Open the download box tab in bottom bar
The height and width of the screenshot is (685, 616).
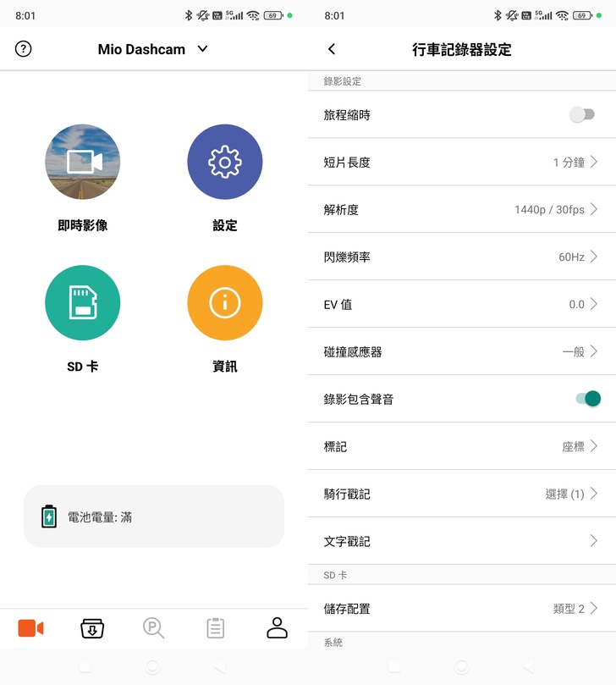coord(92,628)
